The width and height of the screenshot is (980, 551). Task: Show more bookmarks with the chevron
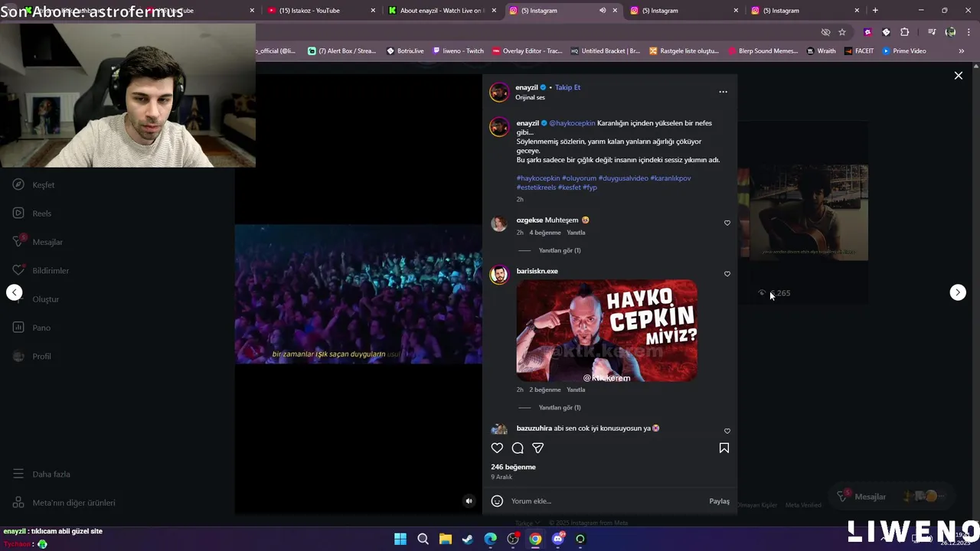[961, 51]
